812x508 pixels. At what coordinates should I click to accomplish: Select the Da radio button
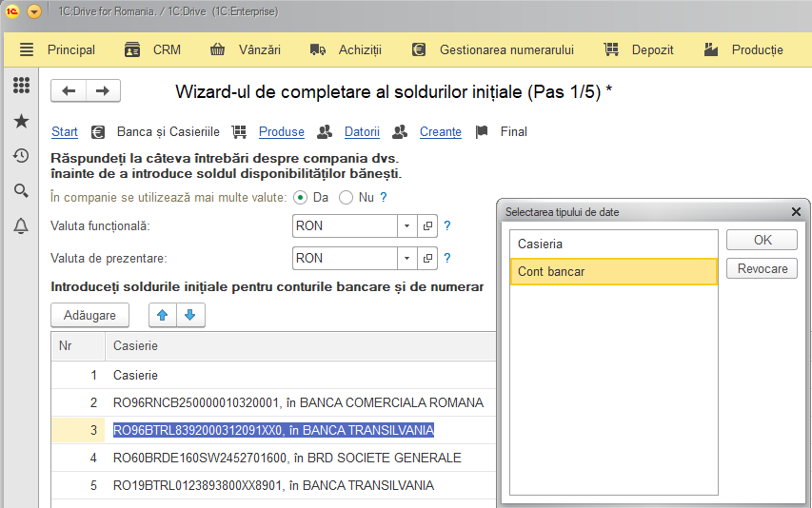(300, 198)
